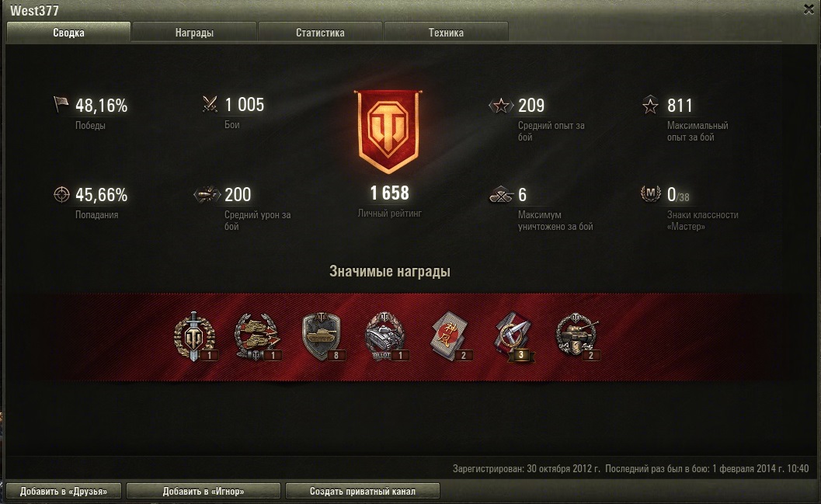
Task: Click the crosshair hit-rate icon
Action: point(61,194)
